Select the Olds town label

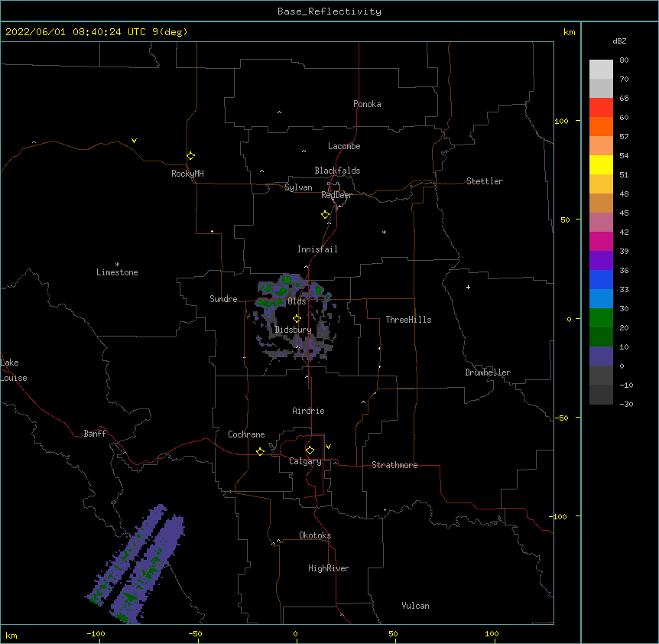(x=297, y=301)
